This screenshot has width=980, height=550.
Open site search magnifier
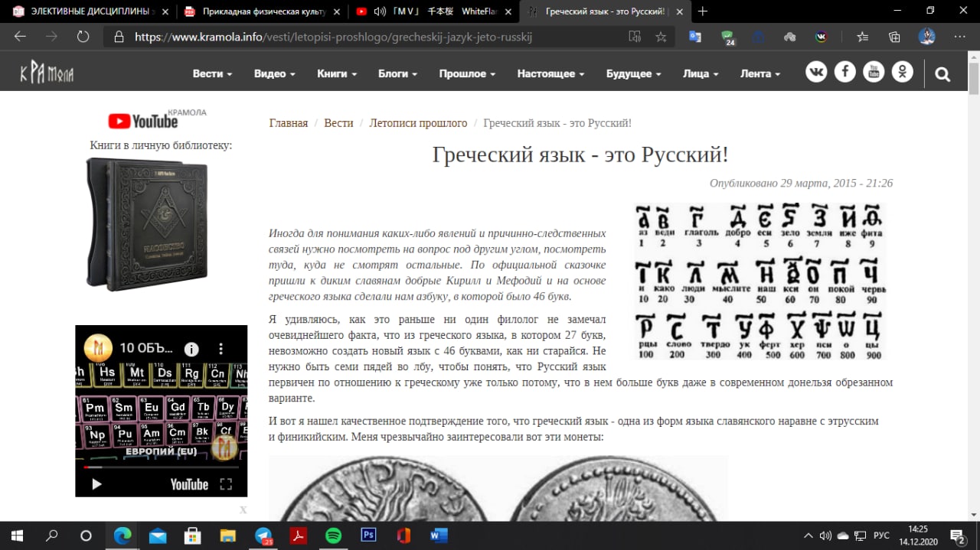pyautogui.click(x=942, y=74)
